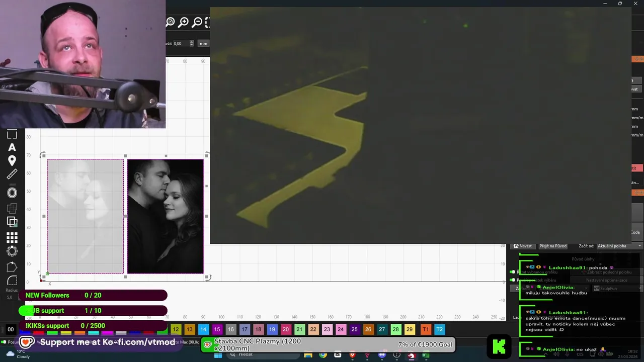
Task: Click the Zoom in magnifier icon
Action: pos(184,22)
